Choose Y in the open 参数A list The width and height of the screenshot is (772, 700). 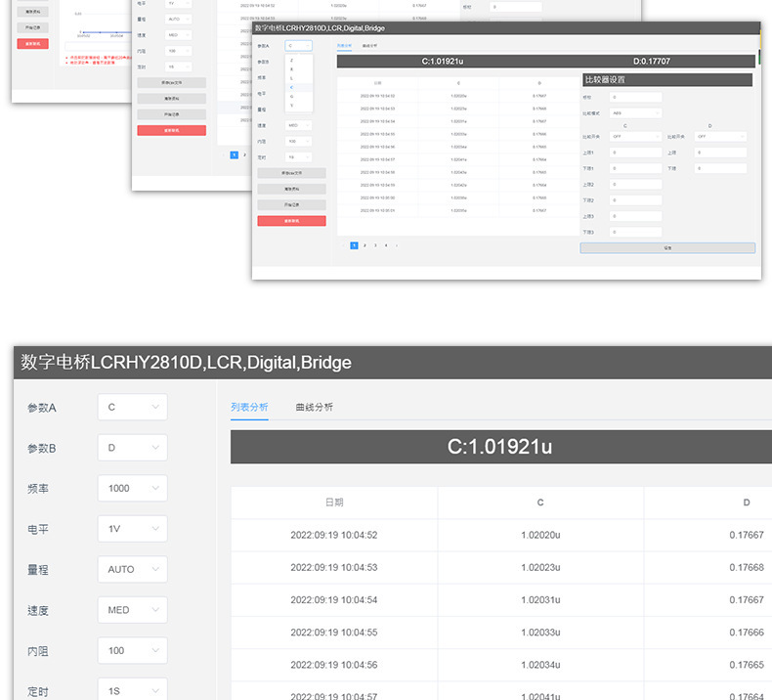point(299,106)
